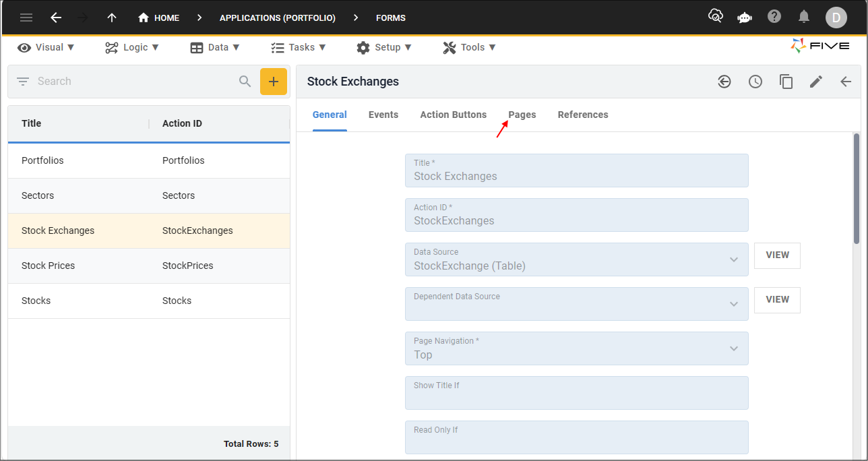Open the notifications bell

tap(804, 17)
